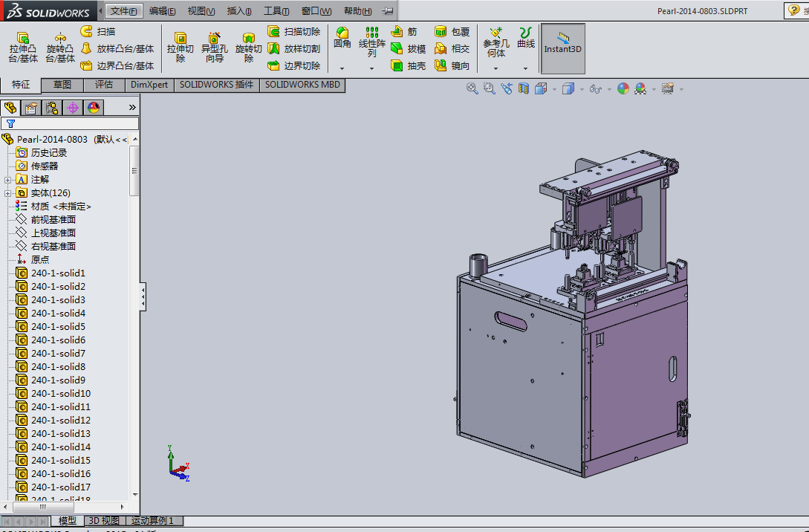
Task: Open the 编辑(E) menu
Action: (x=162, y=11)
